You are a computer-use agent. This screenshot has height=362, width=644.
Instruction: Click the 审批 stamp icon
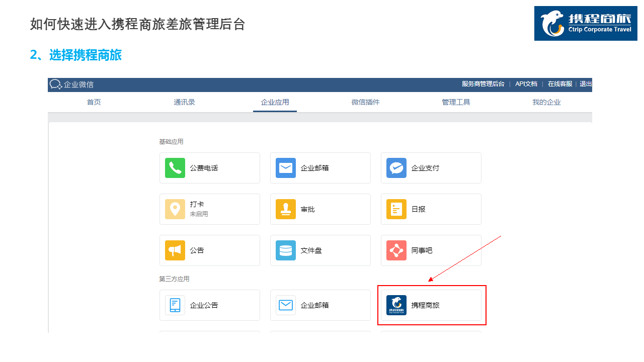286,209
